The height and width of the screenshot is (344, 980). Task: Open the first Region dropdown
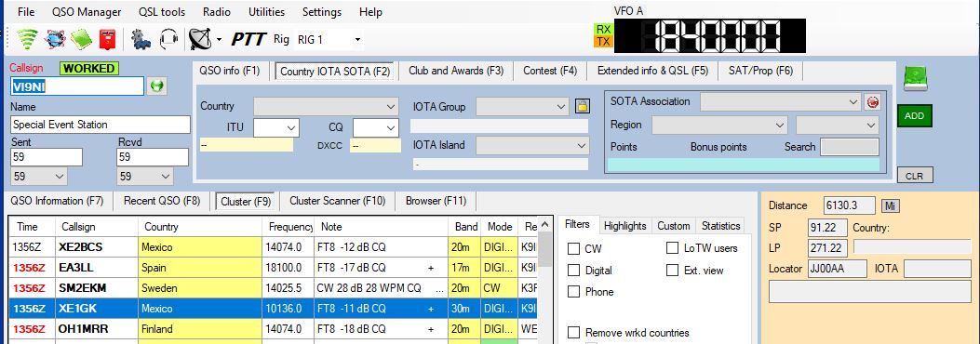pyautogui.click(x=719, y=125)
